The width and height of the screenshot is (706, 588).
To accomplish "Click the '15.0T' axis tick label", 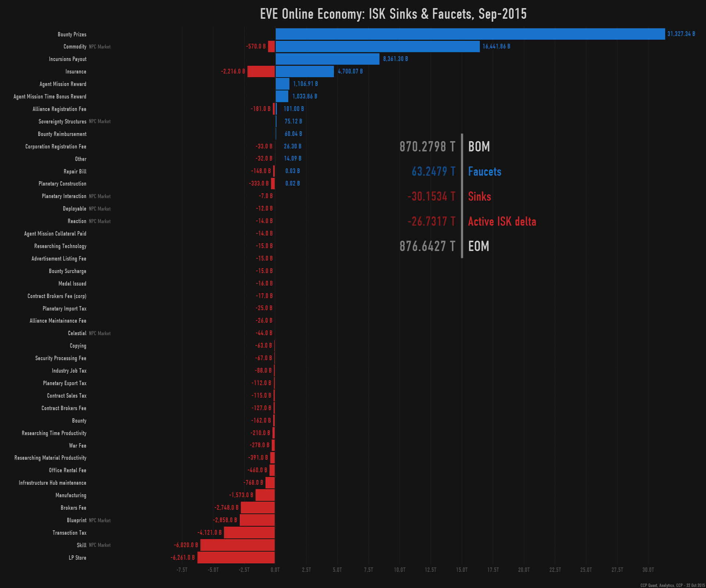I will (462, 570).
